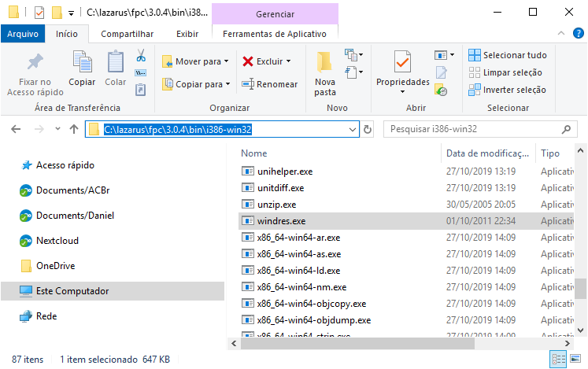
Task: Open the new item dropdown in the Novo group
Action: (x=354, y=55)
